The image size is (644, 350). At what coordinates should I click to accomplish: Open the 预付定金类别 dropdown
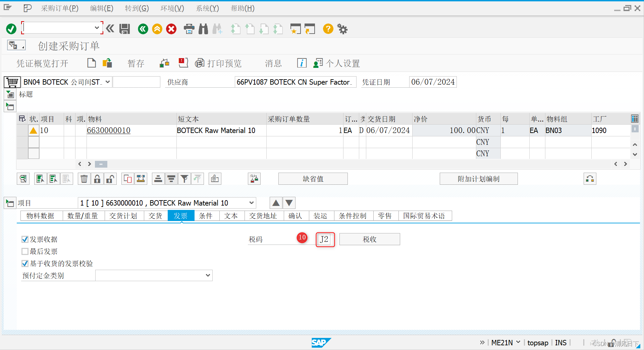click(208, 275)
